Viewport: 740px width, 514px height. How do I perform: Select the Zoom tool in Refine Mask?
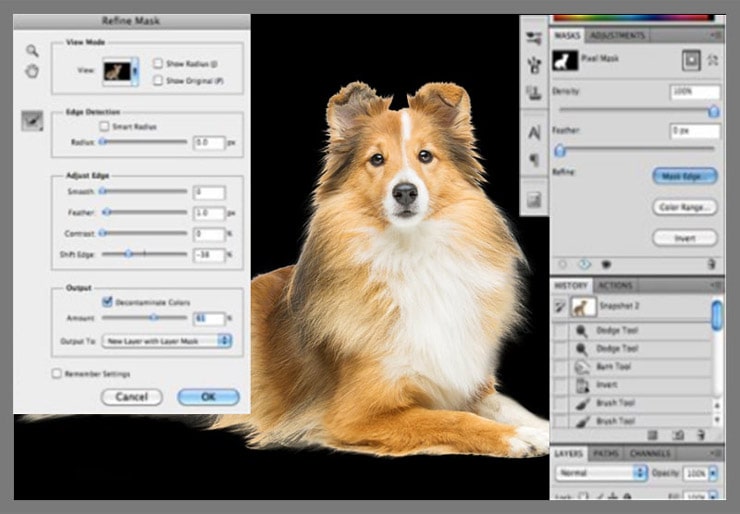tap(32, 51)
